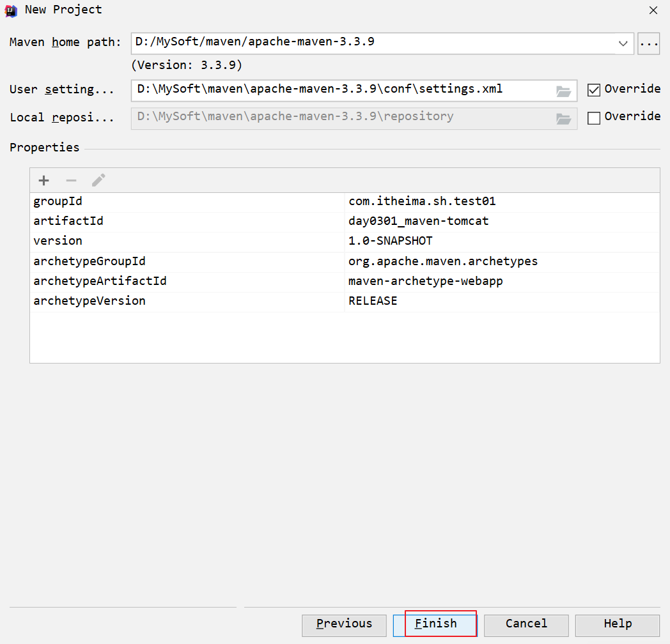Click the IntelliJ icon in title bar
Image resolution: width=670 pixels, height=644 pixels.
coord(11,10)
